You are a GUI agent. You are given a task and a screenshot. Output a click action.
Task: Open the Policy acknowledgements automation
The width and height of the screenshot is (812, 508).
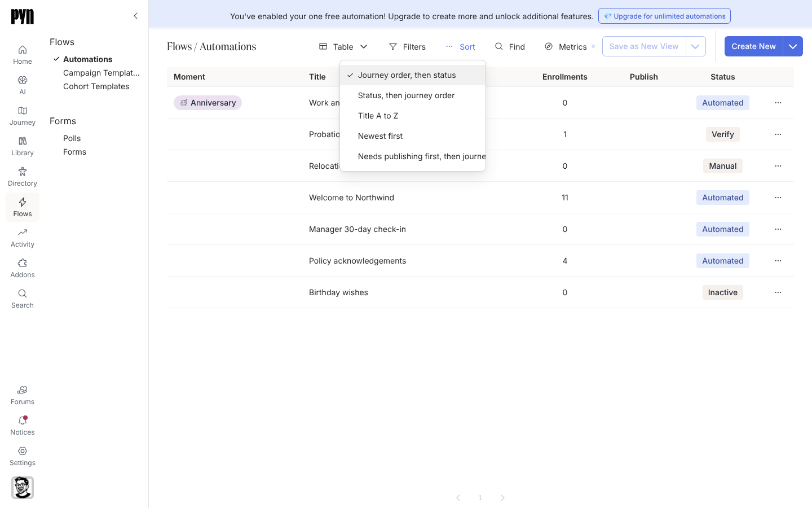pyautogui.click(x=358, y=261)
